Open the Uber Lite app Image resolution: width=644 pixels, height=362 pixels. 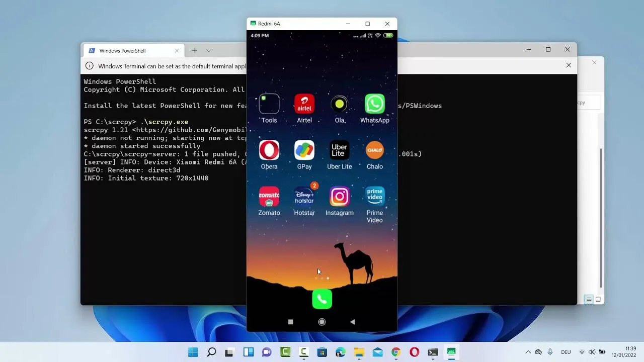point(340,150)
